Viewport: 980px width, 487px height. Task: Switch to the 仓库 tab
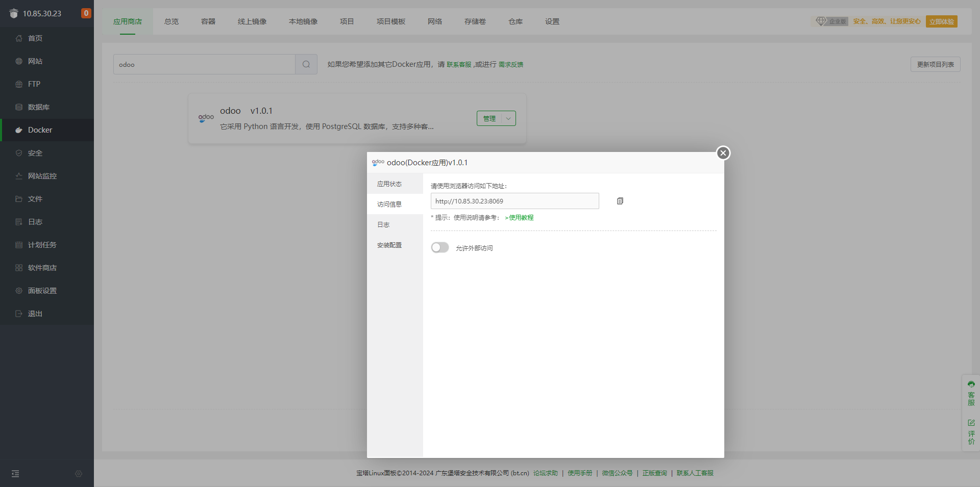(x=516, y=21)
